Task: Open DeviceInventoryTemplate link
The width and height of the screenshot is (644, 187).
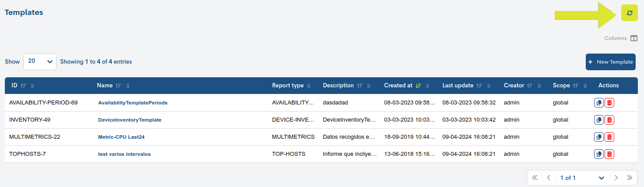Action: [130, 120]
